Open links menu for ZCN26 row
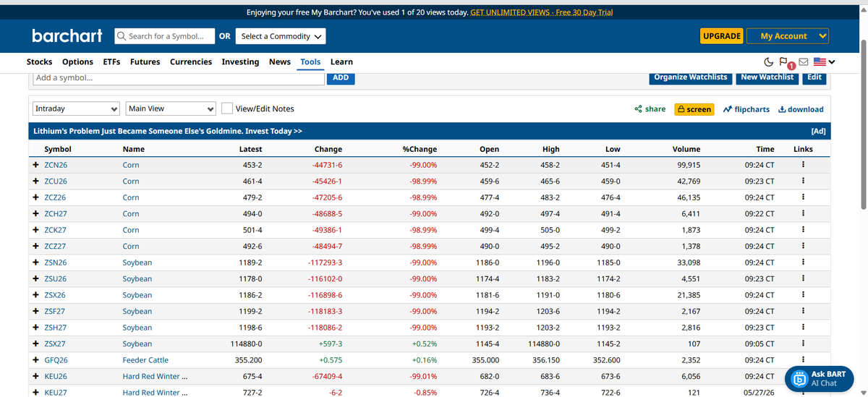The height and width of the screenshot is (397, 868). click(803, 165)
